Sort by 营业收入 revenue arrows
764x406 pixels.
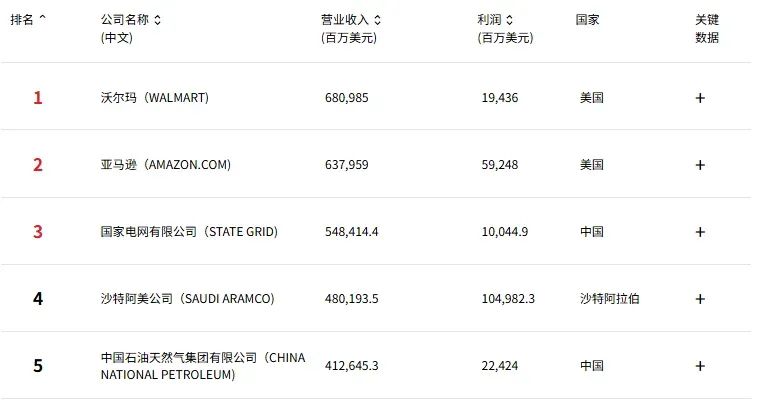[378, 20]
